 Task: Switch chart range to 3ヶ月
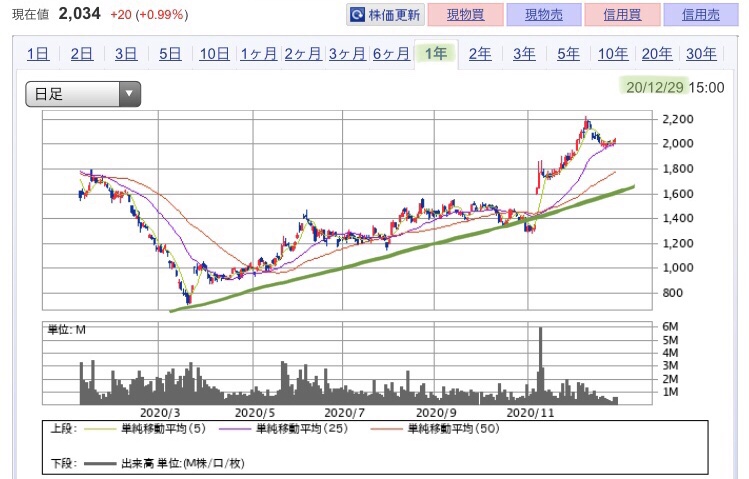pos(347,54)
